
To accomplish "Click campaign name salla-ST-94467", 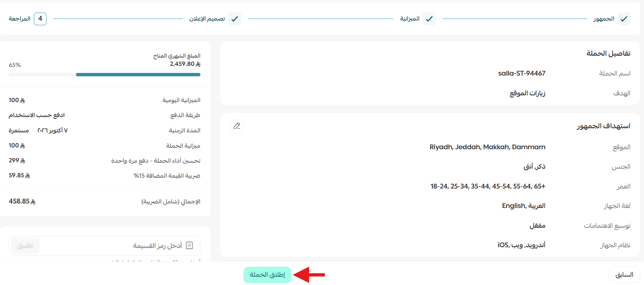I will point(522,73).
